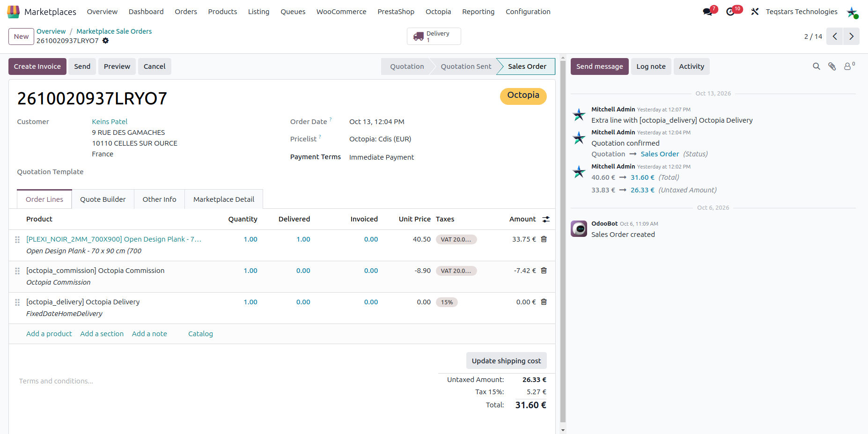Click the Payment Terms field value
868x434 pixels.
point(382,157)
